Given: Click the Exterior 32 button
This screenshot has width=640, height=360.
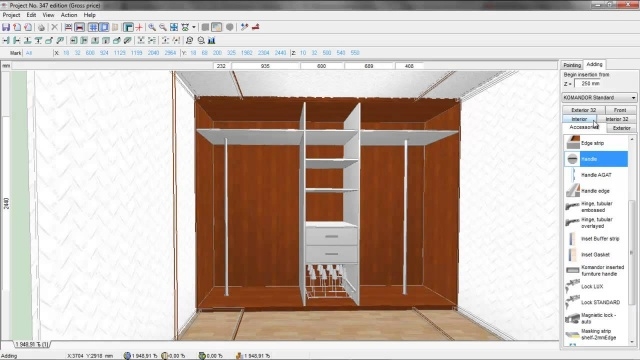Looking at the screenshot, I should [584, 110].
